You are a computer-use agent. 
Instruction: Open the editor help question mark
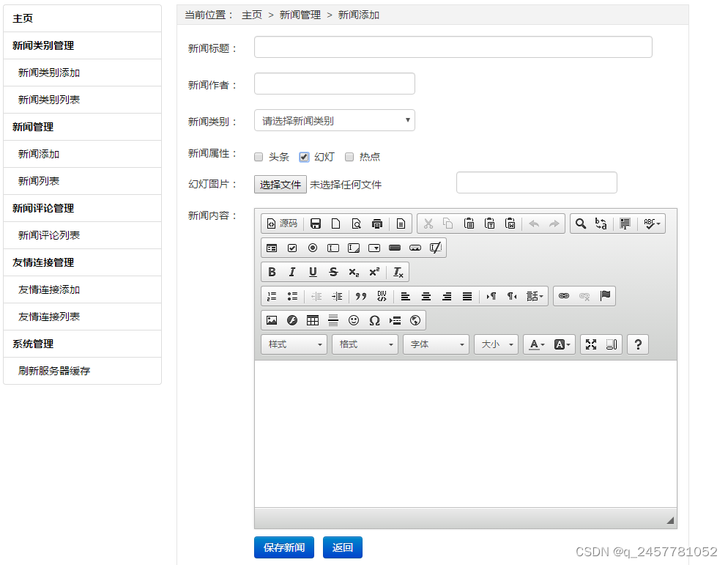click(x=638, y=344)
